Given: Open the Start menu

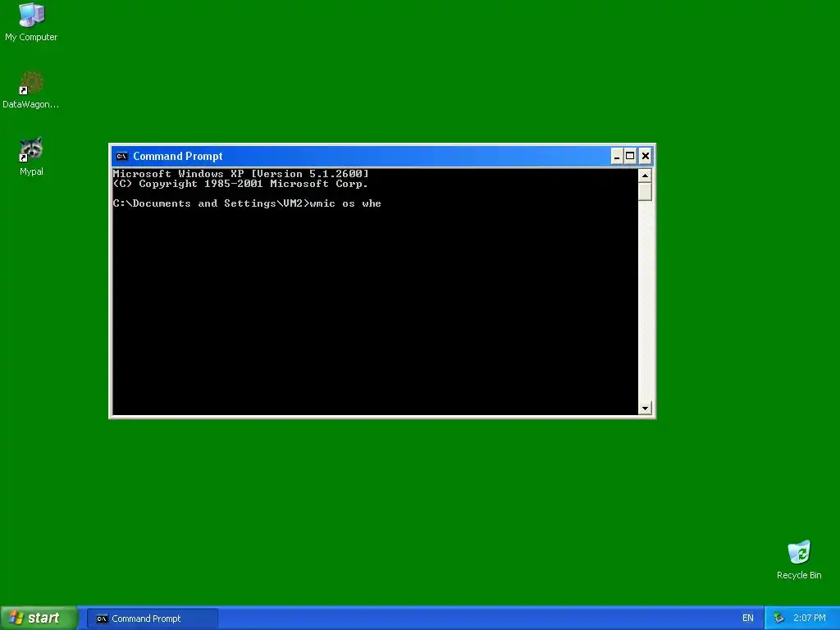Looking at the screenshot, I should coord(39,619).
